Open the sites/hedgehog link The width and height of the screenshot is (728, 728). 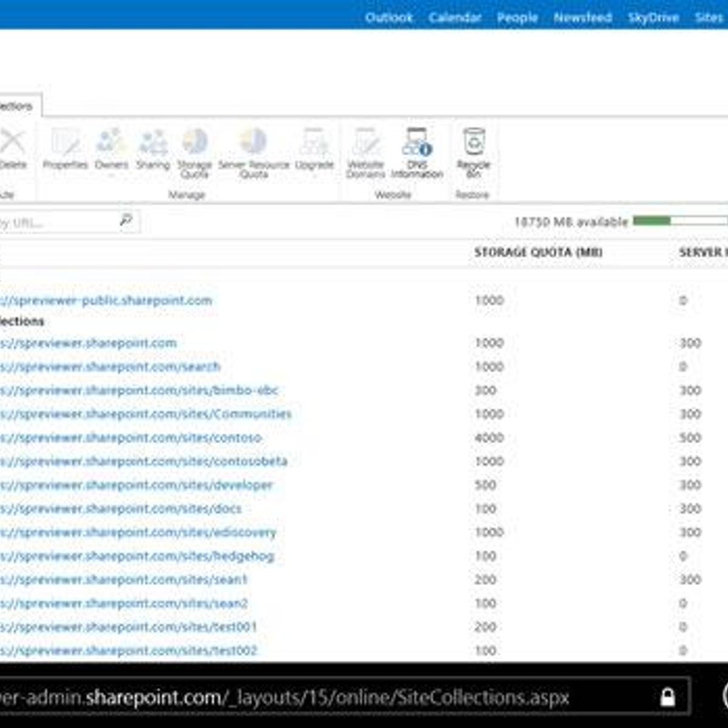[x=137, y=556]
